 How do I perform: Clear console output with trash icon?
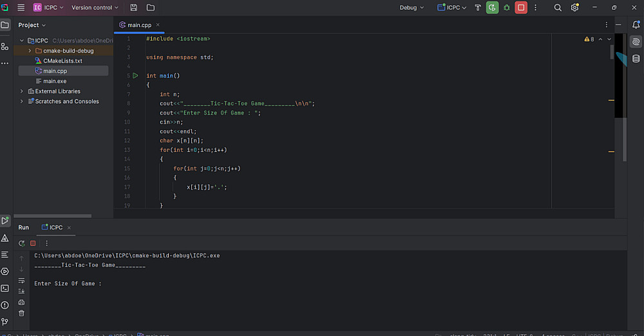click(x=21, y=313)
